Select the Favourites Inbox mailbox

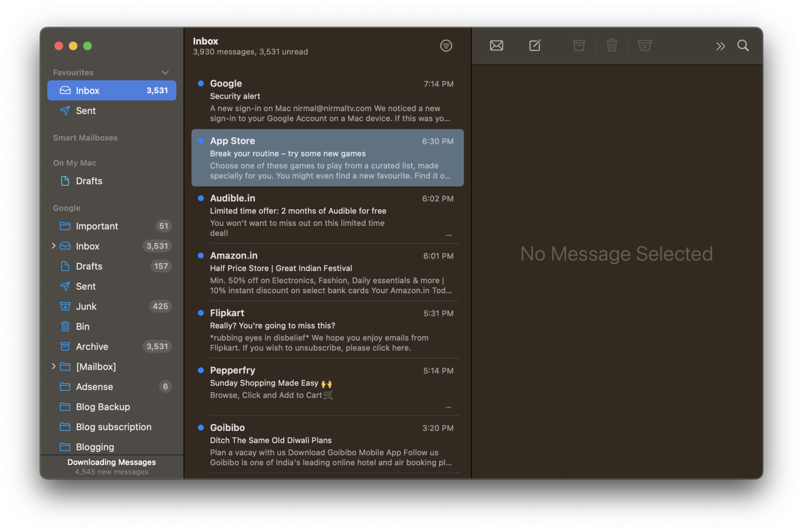tap(112, 91)
